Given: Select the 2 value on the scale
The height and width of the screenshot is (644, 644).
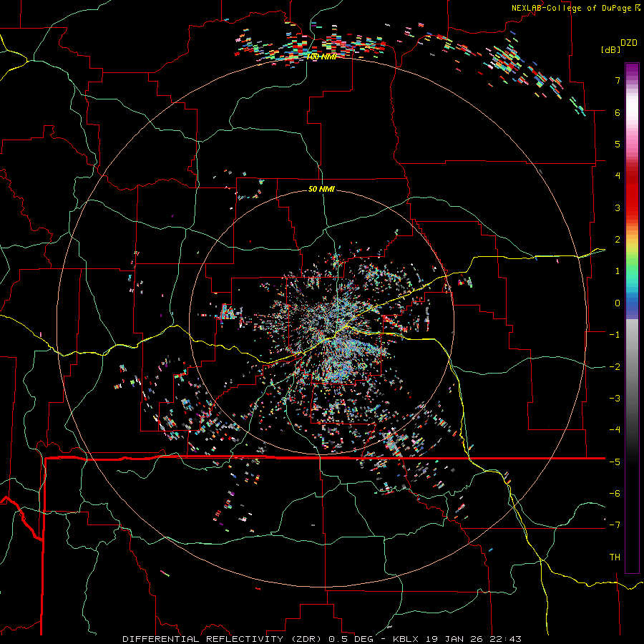Looking at the screenshot, I should (618, 240).
